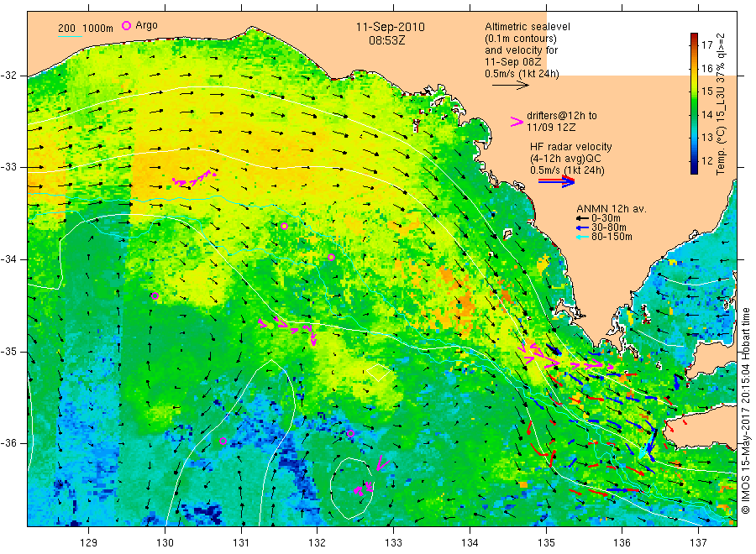
Task: Click the magenta Argo circle in the legend
Action: click(126, 25)
